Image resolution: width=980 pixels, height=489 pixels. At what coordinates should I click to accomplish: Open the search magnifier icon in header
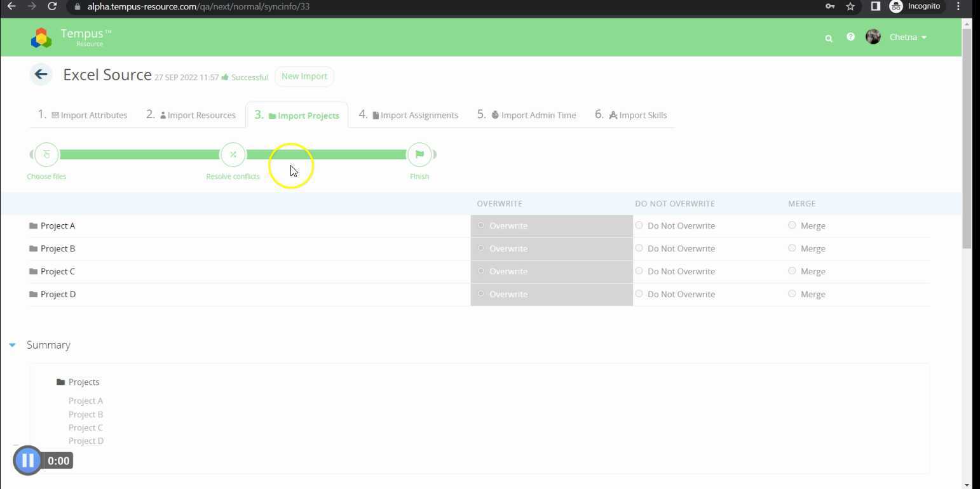pos(828,38)
